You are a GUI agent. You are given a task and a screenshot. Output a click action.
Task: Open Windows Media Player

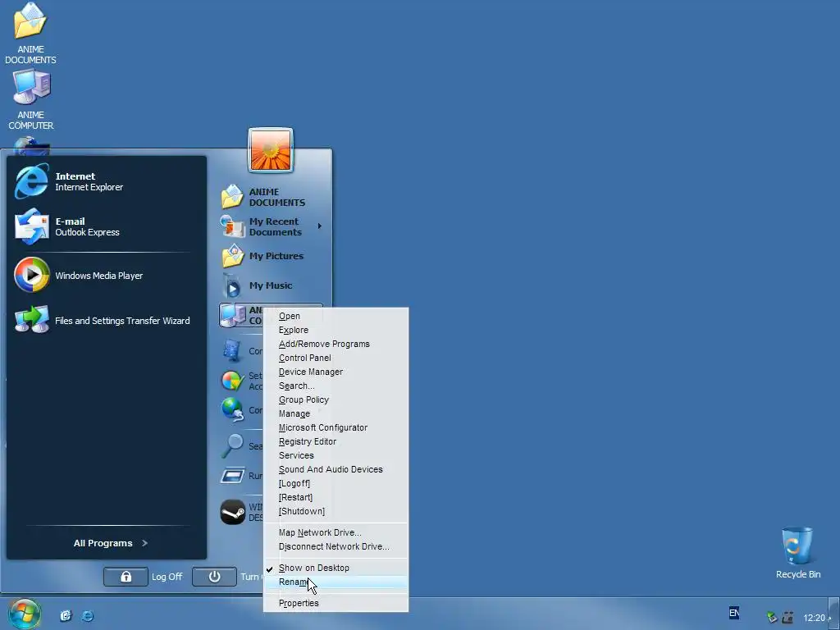point(106,276)
